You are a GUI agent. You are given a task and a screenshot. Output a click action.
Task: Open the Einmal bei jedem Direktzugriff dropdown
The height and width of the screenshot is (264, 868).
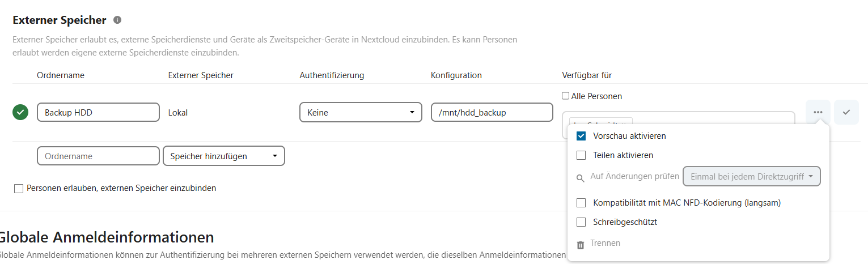pyautogui.click(x=752, y=176)
